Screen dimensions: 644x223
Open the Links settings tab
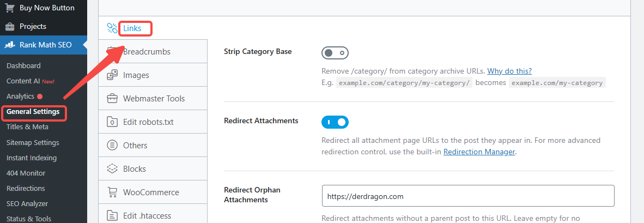[x=132, y=28]
